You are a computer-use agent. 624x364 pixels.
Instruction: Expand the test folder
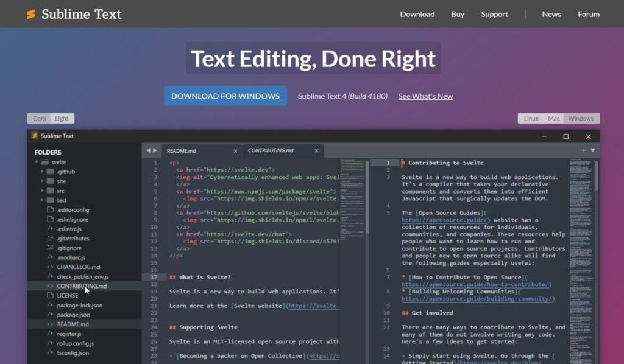click(x=42, y=200)
